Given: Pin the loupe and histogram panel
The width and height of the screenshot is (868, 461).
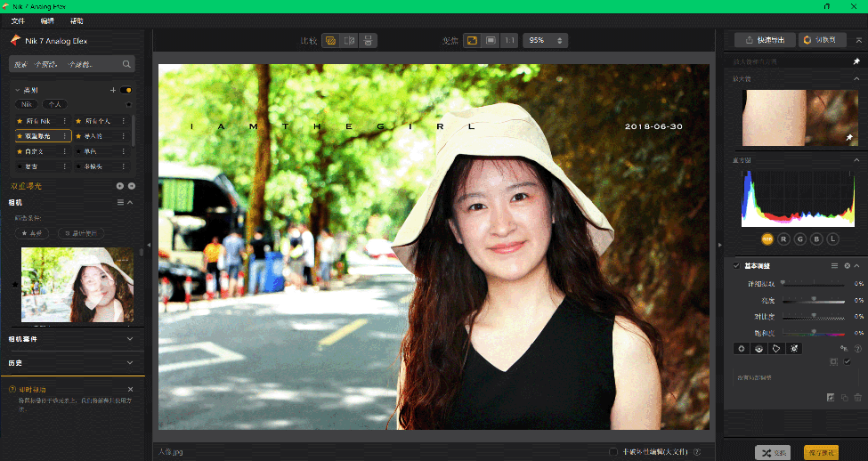Looking at the screenshot, I should click(856, 61).
